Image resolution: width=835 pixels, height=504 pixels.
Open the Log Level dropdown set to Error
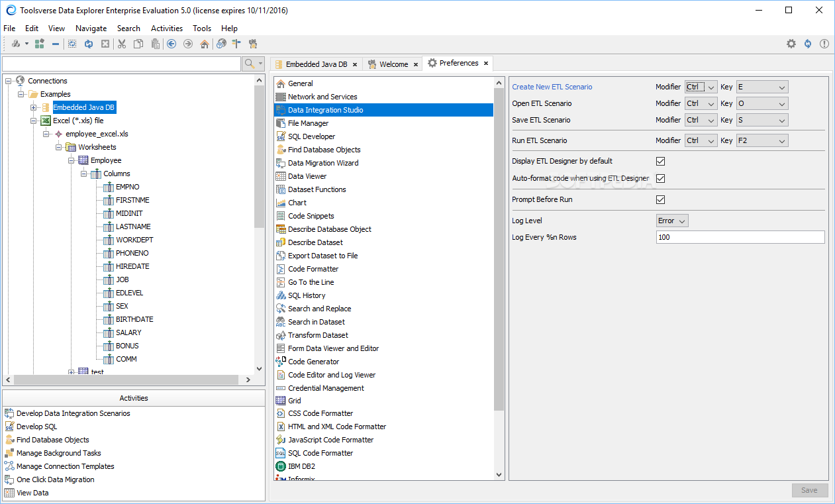(x=672, y=221)
